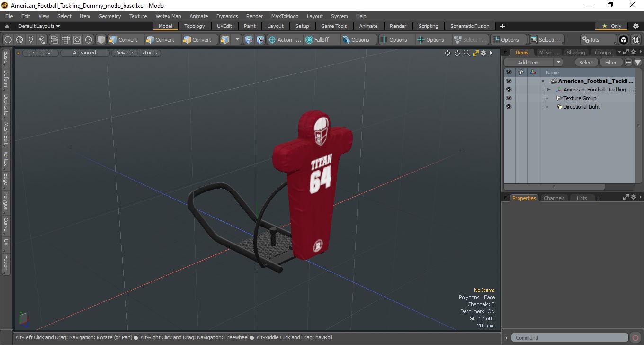Click the Items panel filter funnel icon
The width and height of the screenshot is (644, 345).
click(x=638, y=63)
